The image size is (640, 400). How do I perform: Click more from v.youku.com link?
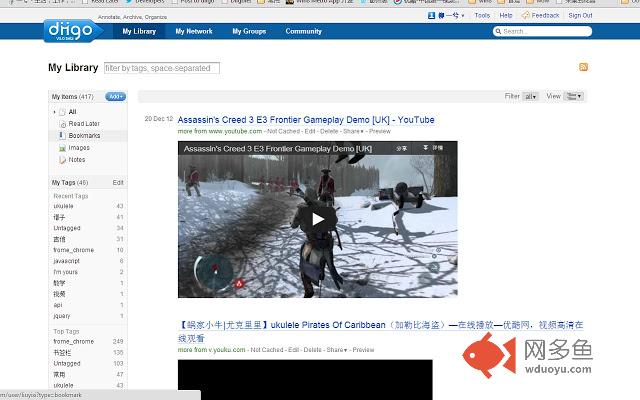click(x=211, y=350)
